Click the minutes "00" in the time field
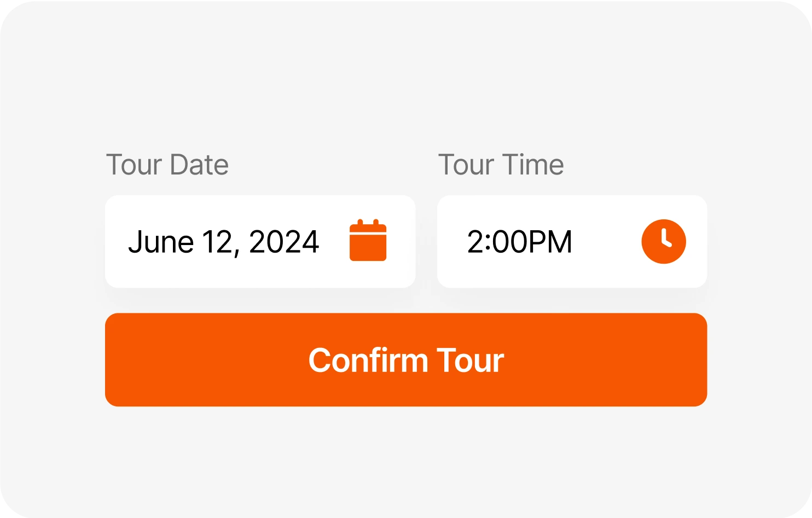Viewport: 812px width, 518px height. [508, 242]
